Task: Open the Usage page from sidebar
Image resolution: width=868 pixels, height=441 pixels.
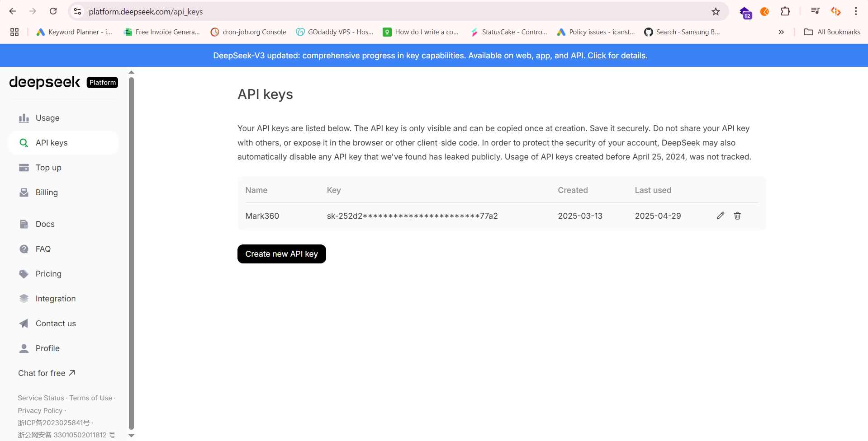Action: (x=63, y=118)
